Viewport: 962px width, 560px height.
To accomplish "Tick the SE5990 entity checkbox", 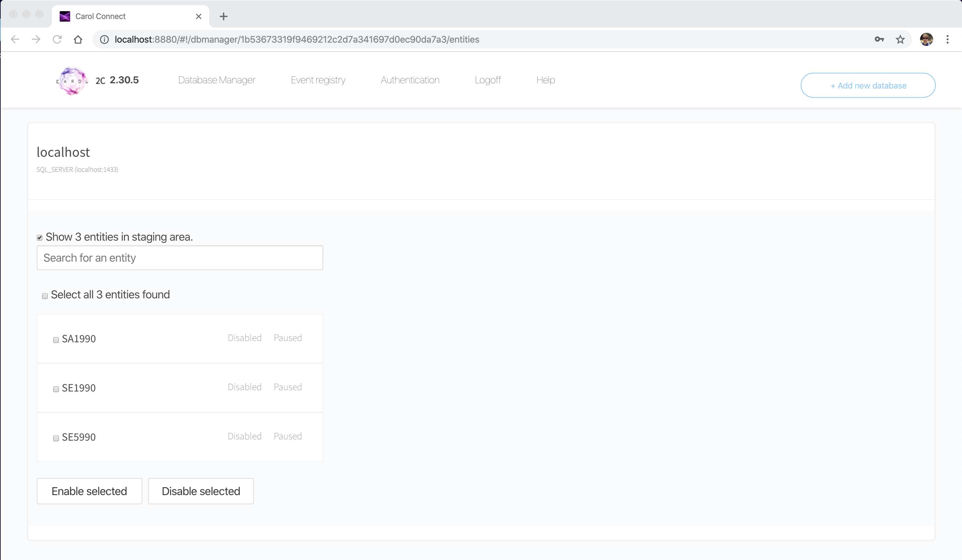I will 56,438.
